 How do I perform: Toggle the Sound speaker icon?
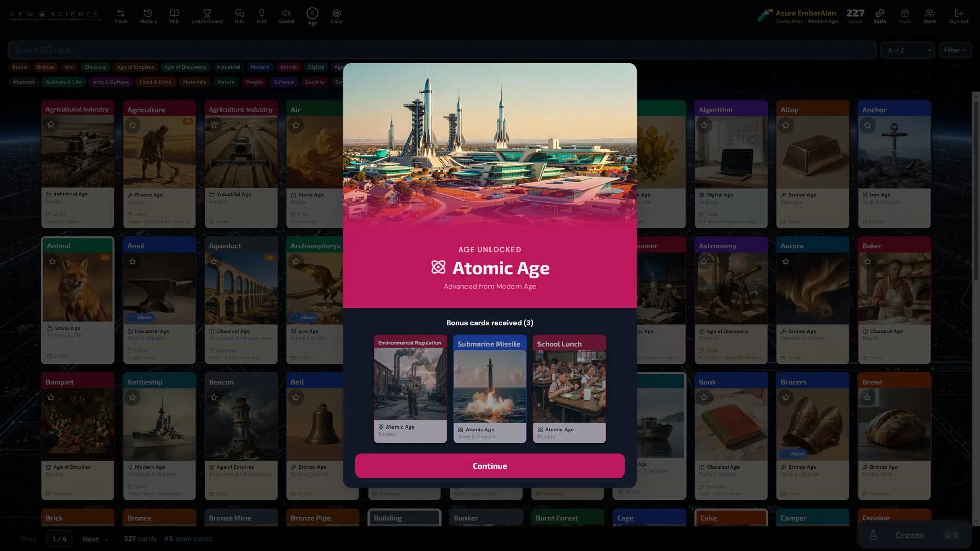pos(286,16)
